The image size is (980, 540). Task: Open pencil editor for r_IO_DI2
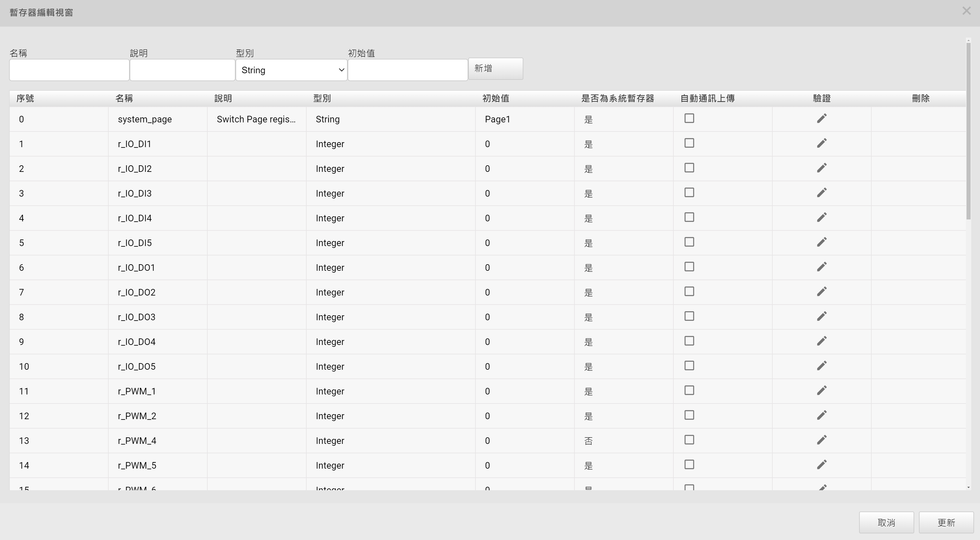(822, 168)
